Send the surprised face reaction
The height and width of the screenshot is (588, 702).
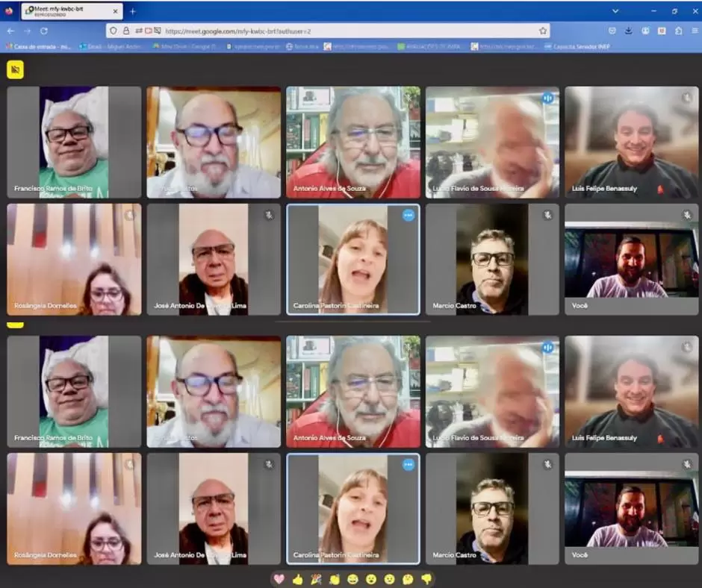[371, 579]
